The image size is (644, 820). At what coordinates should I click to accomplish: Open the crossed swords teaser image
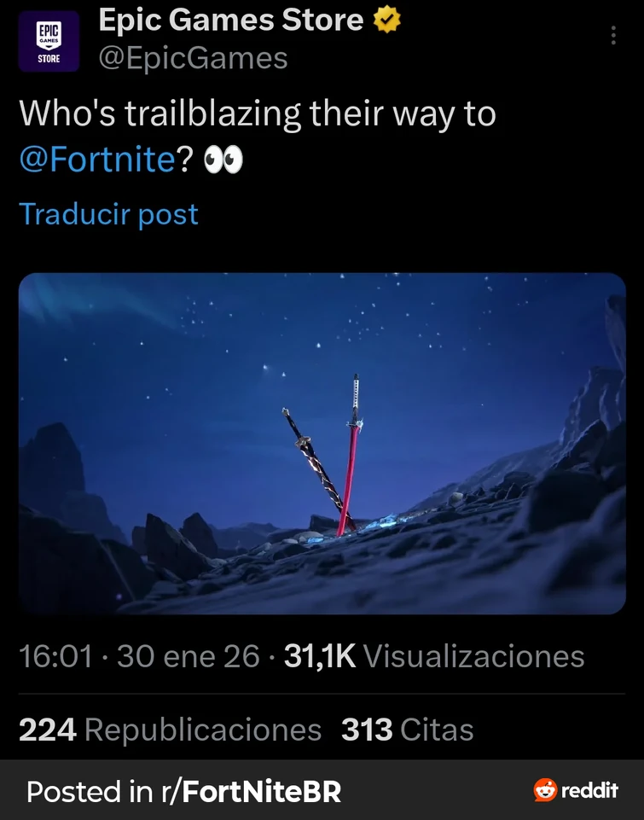click(322, 444)
